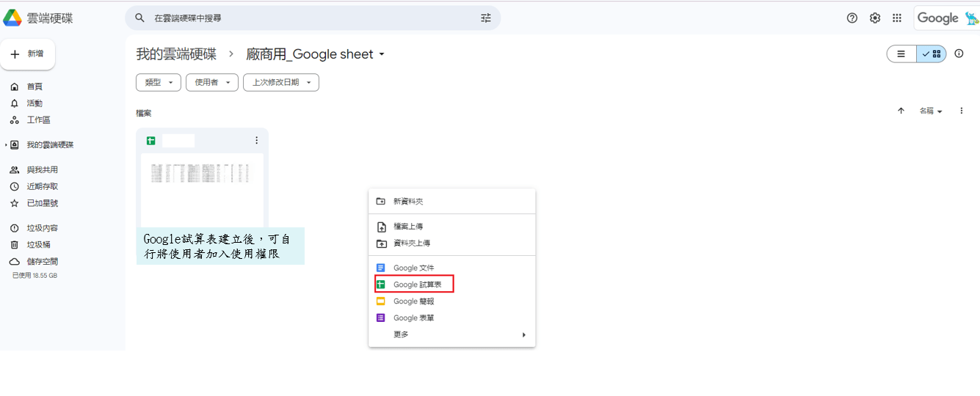Image resolution: width=980 pixels, height=396 pixels.
Task: Click the 在雲端硬碟中搜尋 search field
Action: [x=308, y=18]
